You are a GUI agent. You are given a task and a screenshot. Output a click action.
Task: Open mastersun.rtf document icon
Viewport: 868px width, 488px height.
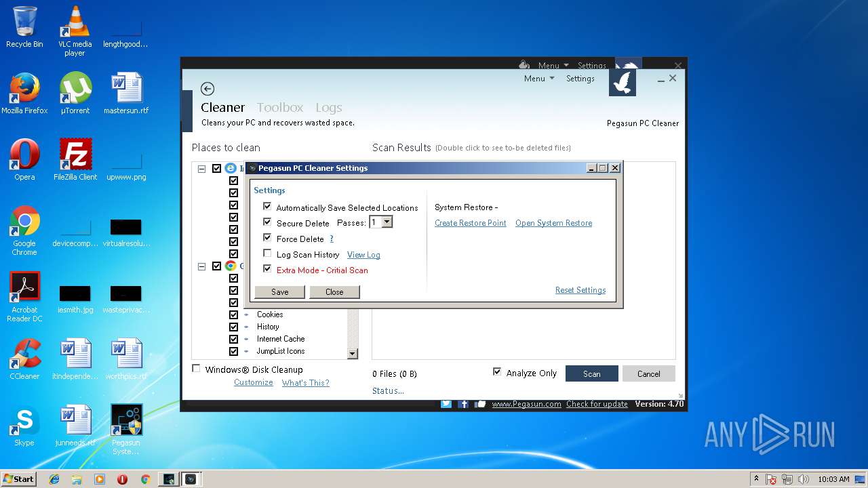(126, 94)
